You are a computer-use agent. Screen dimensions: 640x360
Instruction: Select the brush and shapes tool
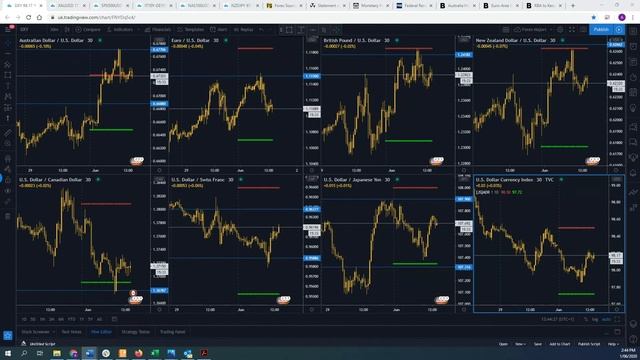point(8,75)
